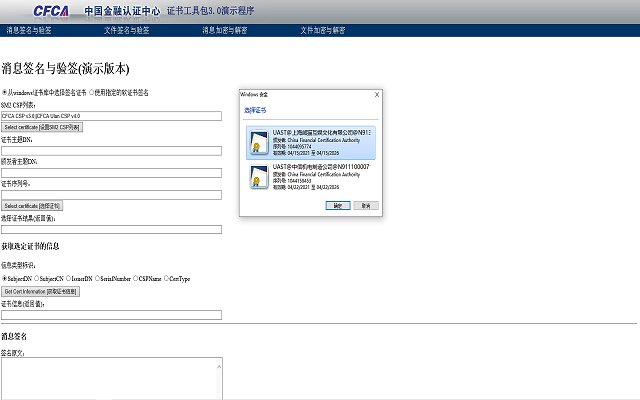Click the CFCA logo in the header

point(51,11)
